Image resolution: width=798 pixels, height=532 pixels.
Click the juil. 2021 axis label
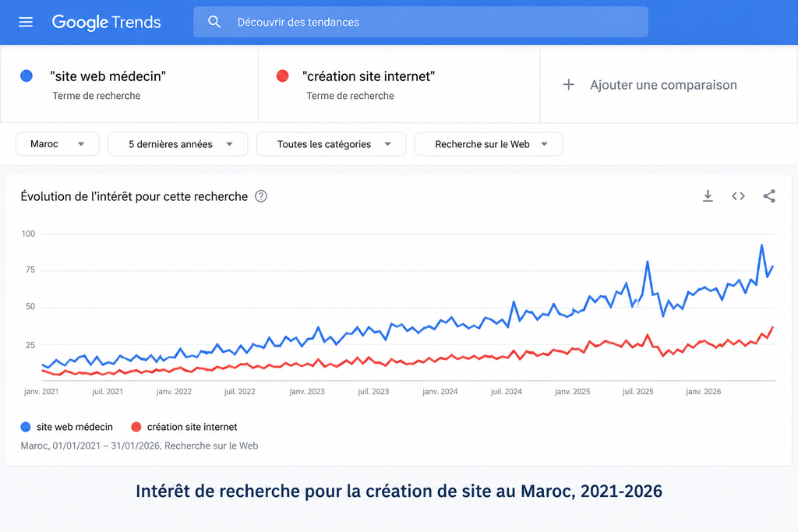tap(108, 392)
